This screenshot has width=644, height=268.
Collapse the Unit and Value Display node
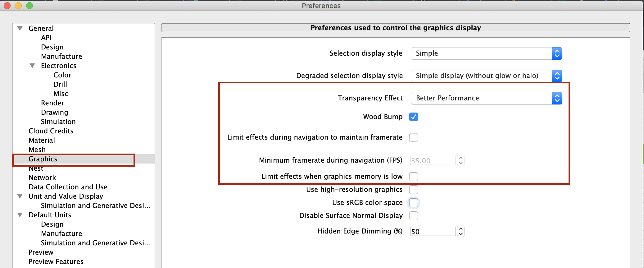click(20, 196)
